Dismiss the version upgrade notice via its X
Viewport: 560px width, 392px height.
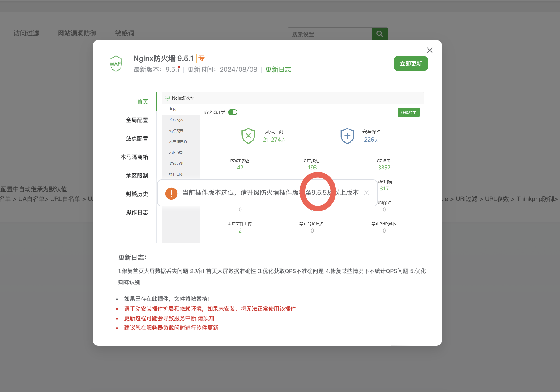(367, 193)
